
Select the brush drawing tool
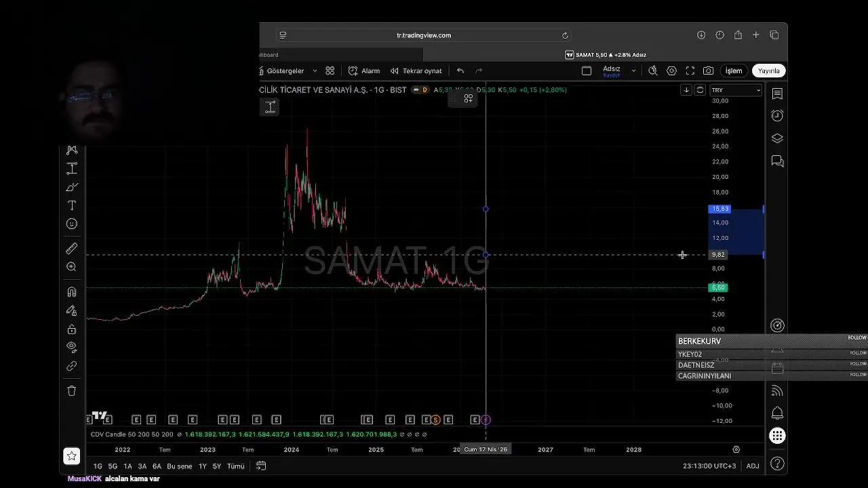tap(72, 187)
